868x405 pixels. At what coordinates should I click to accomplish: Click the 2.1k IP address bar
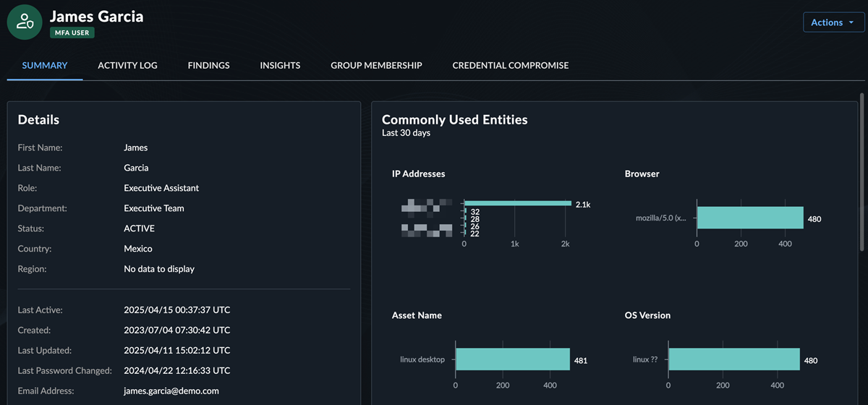pos(517,204)
